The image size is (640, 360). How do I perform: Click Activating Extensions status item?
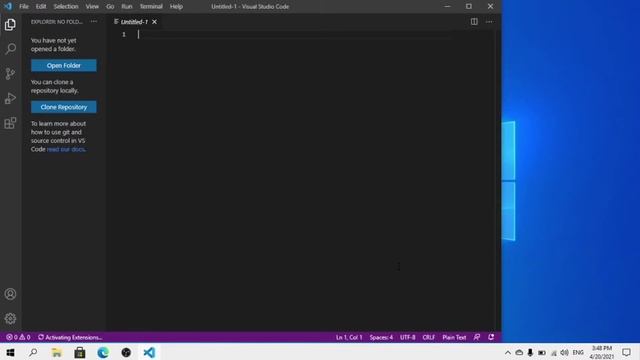coord(70,337)
